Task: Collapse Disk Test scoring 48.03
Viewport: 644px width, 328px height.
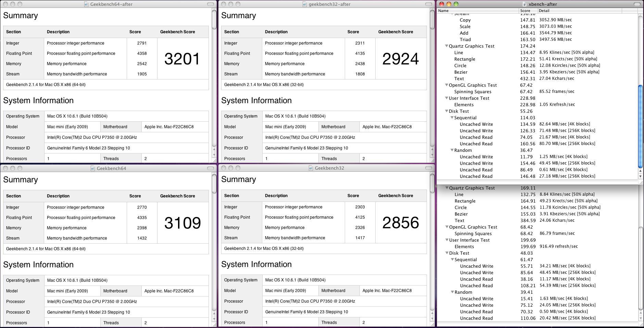Action: click(447, 253)
